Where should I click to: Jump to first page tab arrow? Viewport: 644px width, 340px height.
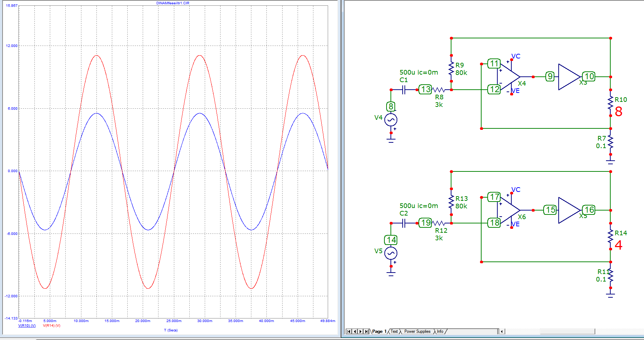[x=349, y=331]
